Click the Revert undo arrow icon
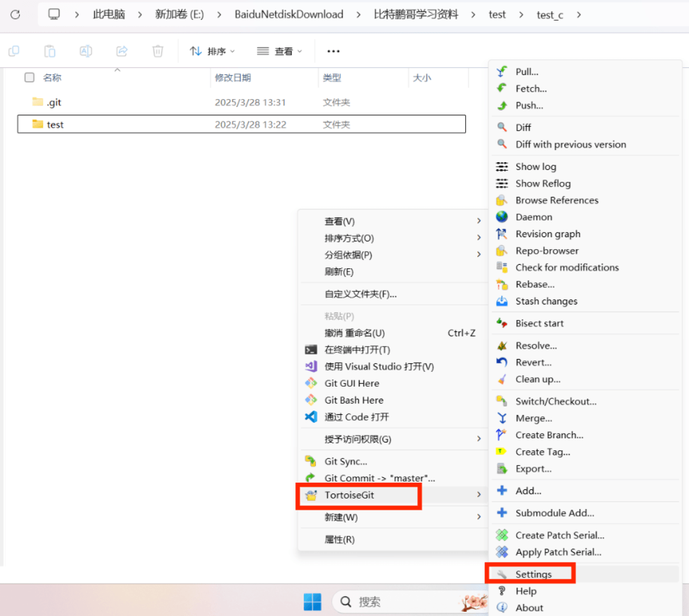The height and width of the screenshot is (616, 689). coord(502,362)
